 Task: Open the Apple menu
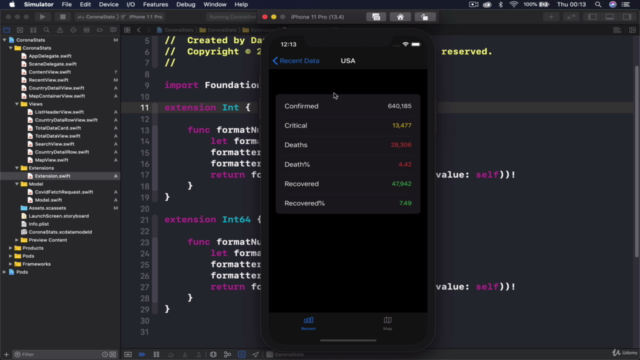[12, 4]
